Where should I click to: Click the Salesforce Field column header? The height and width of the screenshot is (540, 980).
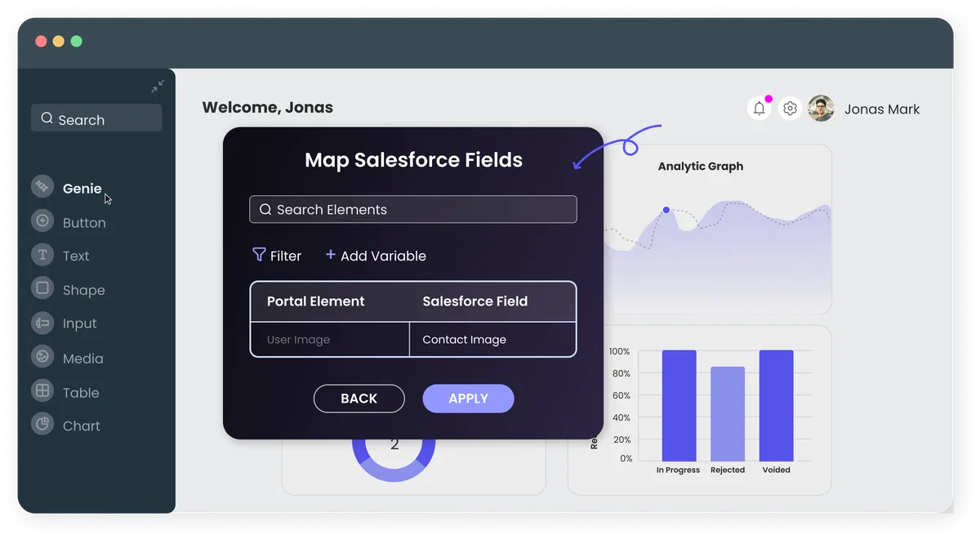pyautogui.click(x=475, y=301)
